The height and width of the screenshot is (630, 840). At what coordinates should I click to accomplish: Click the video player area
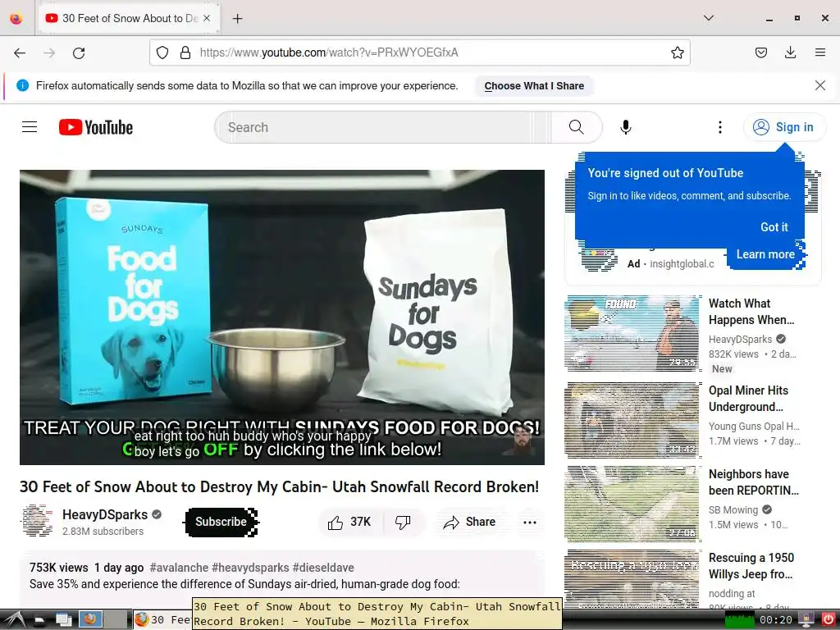pos(282,317)
